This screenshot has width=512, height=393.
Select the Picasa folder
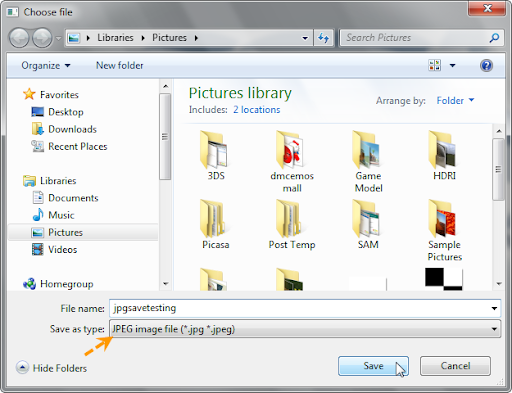pyautogui.click(x=215, y=224)
